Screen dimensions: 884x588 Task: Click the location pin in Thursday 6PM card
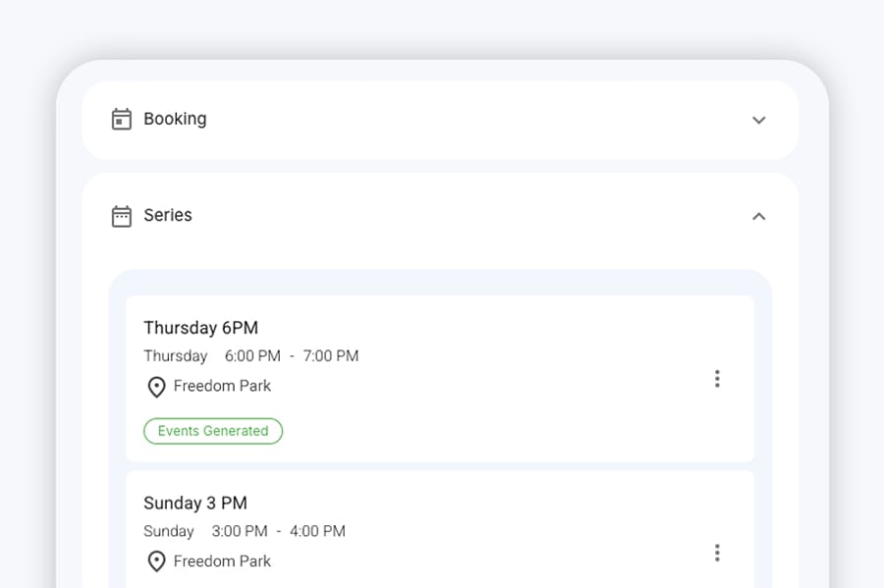pos(156,387)
